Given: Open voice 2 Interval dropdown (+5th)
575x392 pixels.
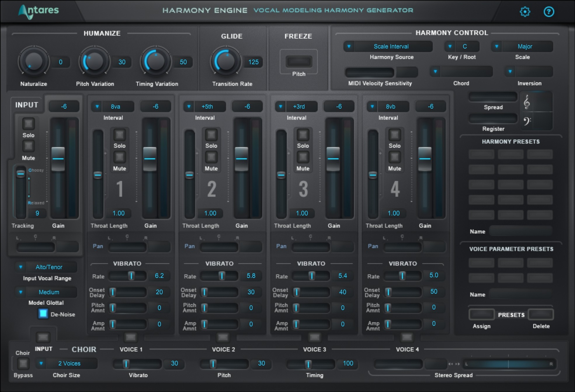Looking at the screenshot, I should coord(204,107).
